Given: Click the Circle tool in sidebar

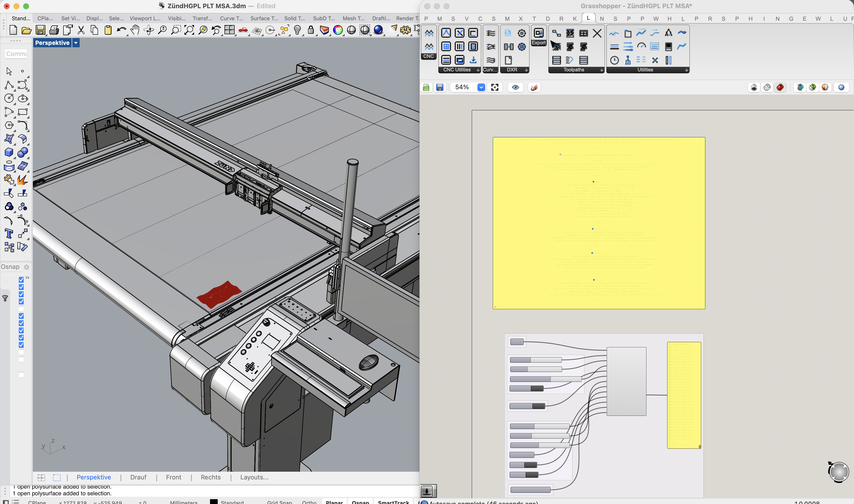Looking at the screenshot, I should click(x=9, y=98).
